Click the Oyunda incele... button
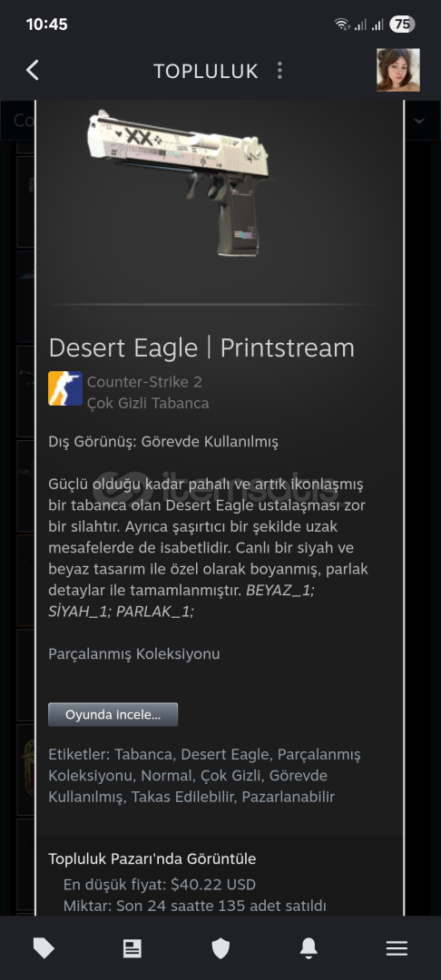The width and height of the screenshot is (441, 980). (x=113, y=714)
